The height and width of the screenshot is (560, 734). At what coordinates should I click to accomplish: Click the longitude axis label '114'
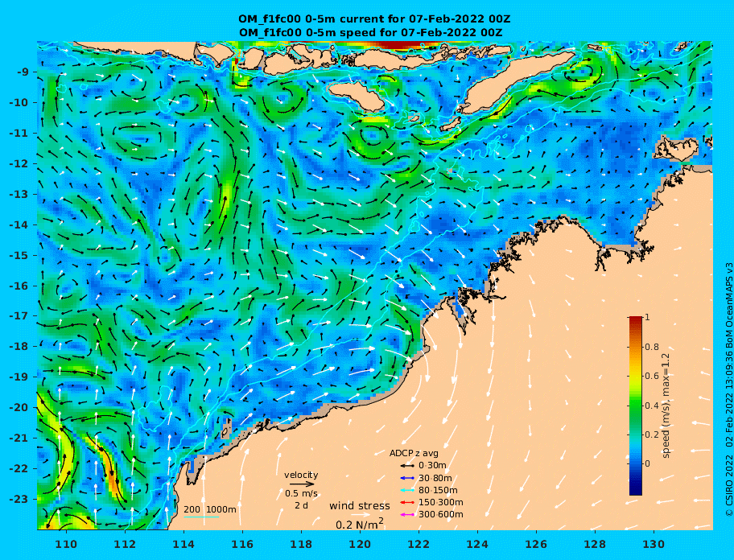click(x=183, y=544)
